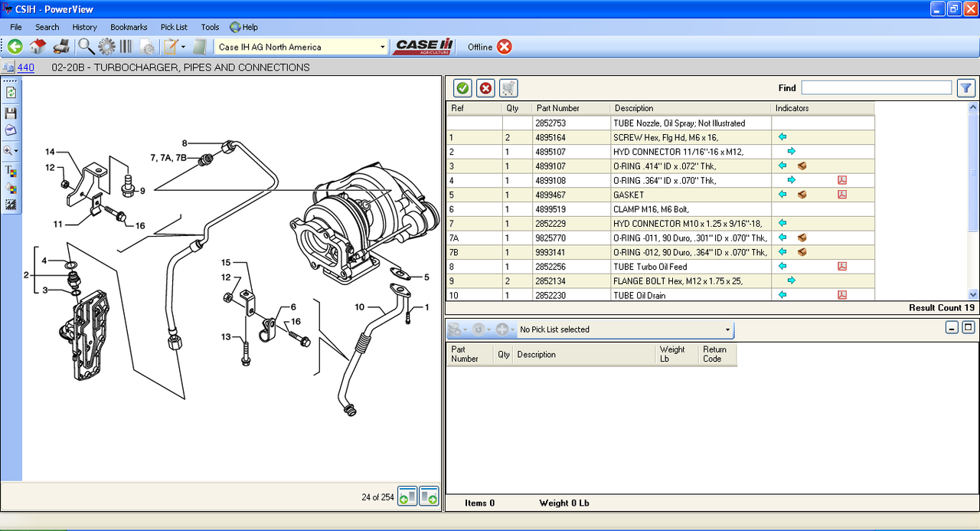The image size is (980, 531).
Task: Select HYD CONNECTOR 11/16"-16 x M12 row
Action: tap(661, 152)
